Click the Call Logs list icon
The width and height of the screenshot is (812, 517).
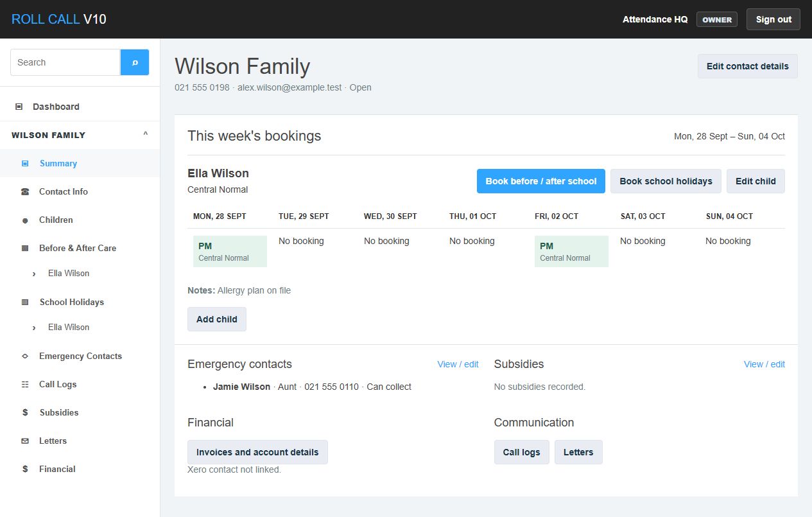25,384
